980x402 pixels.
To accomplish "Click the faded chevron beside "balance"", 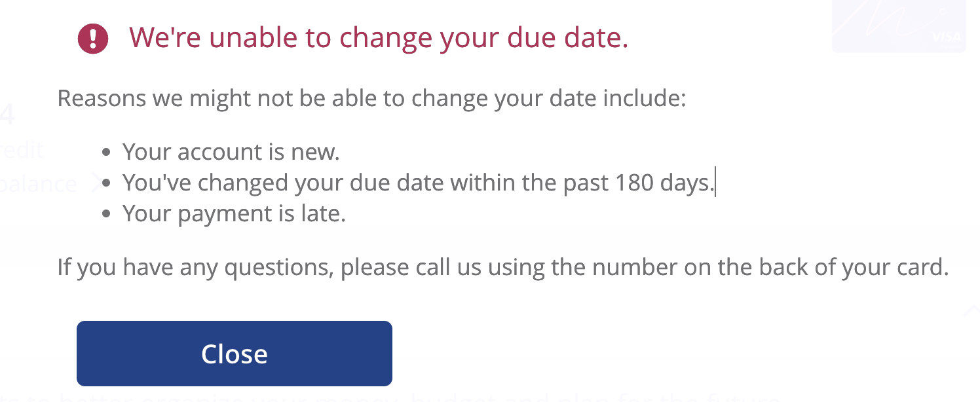I will click(x=98, y=183).
